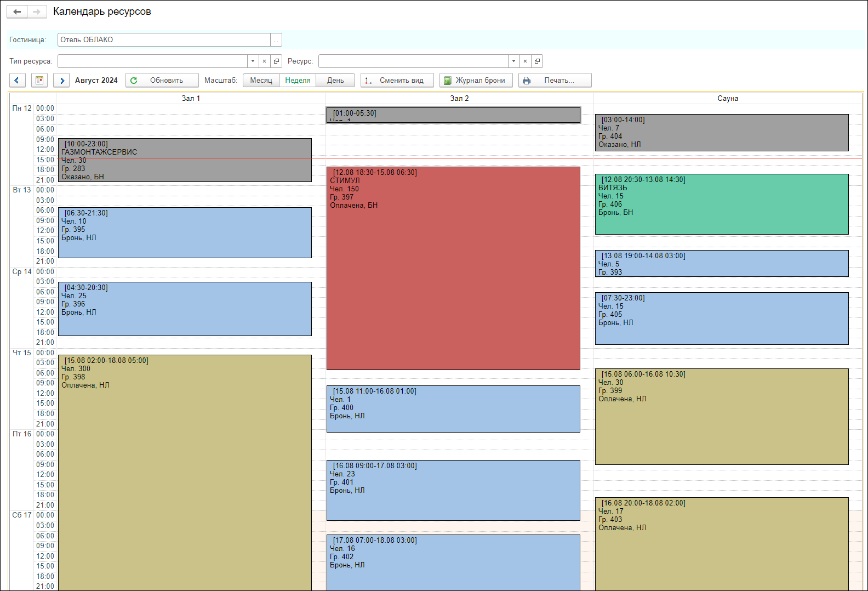
Task: Clear the Тип ресурса field
Action: [x=264, y=61]
